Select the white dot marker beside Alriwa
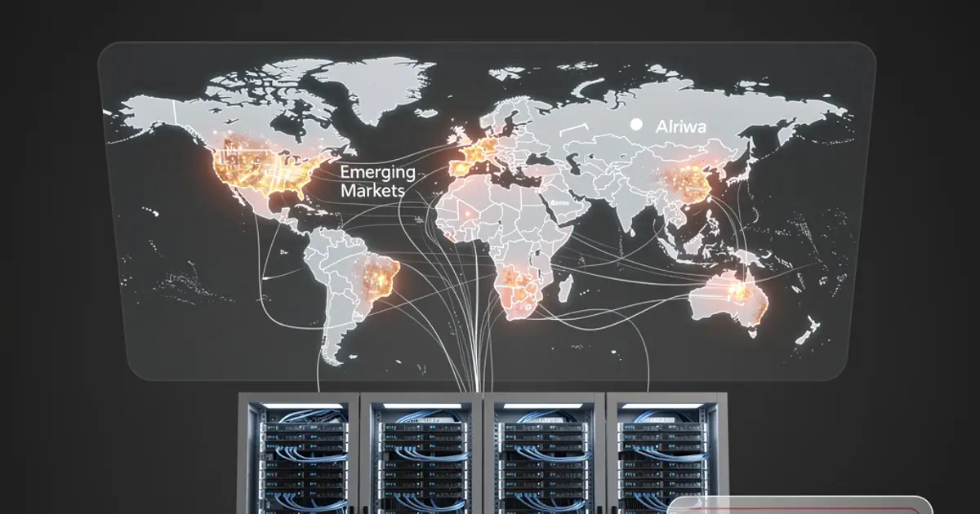Image resolution: width=980 pixels, height=514 pixels. tap(636, 126)
